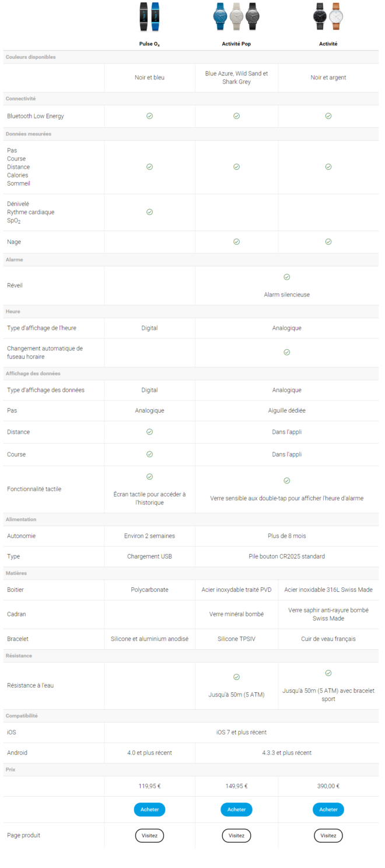The image size is (385, 868).
Task: Click the Activité Pop watches image
Action: point(236,16)
